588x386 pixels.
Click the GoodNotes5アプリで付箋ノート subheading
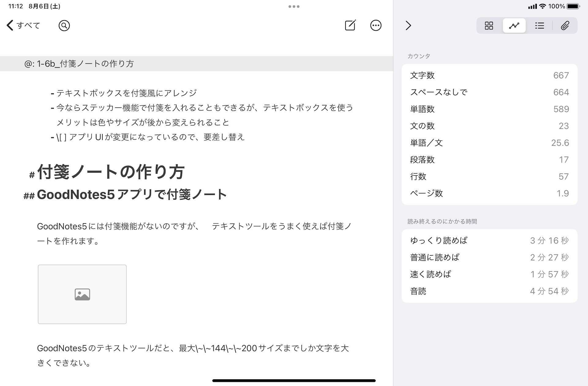132,195
